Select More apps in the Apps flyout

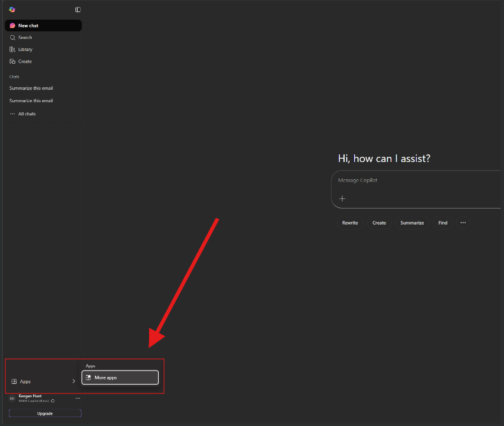pyautogui.click(x=120, y=378)
